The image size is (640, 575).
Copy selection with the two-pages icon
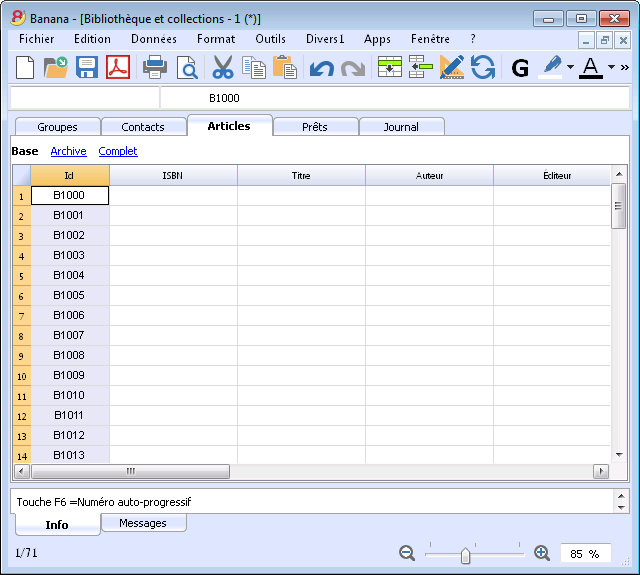(253, 67)
